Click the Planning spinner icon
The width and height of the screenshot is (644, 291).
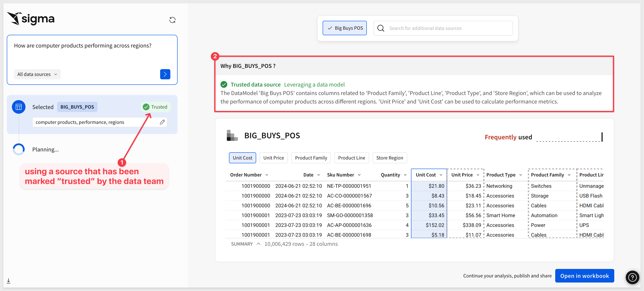[x=19, y=149]
